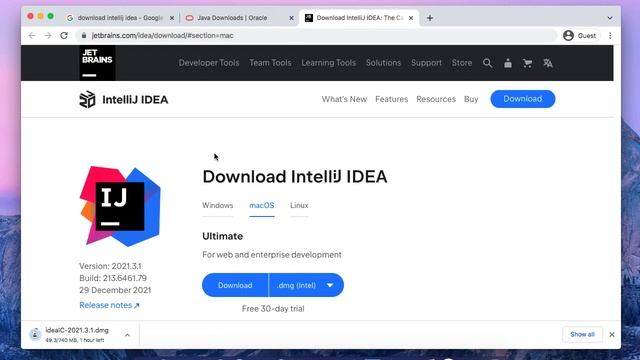The image size is (640, 360).
Task: Click the downloading file progress icon
Action: tap(35, 334)
